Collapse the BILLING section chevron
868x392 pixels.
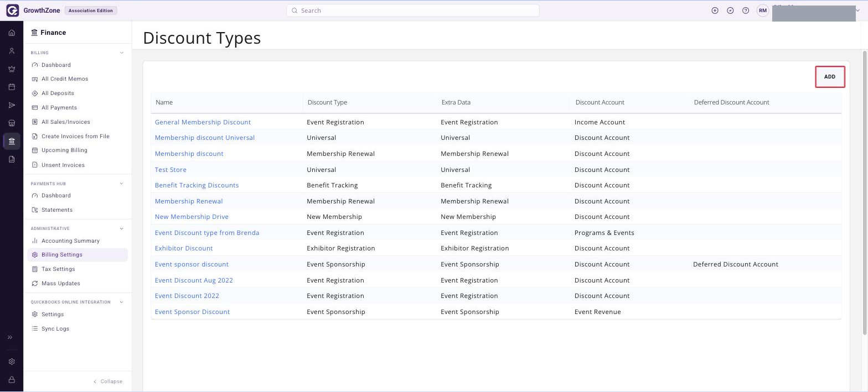(122, 53)
